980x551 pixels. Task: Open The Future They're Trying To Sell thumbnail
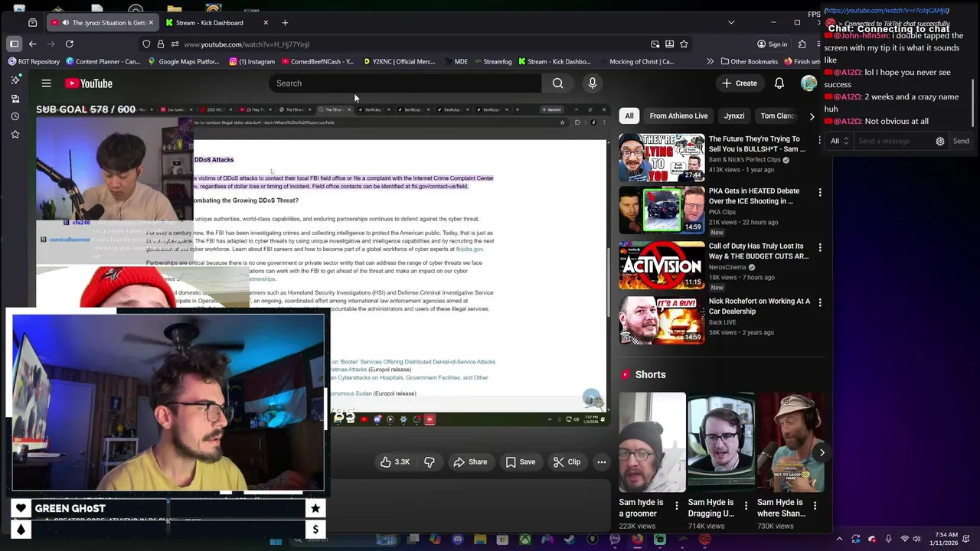[661, 157]
